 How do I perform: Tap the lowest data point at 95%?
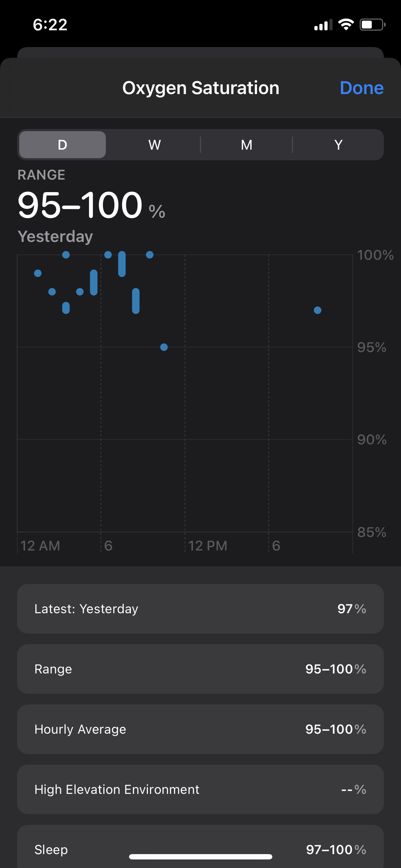[x=164, y=347]
